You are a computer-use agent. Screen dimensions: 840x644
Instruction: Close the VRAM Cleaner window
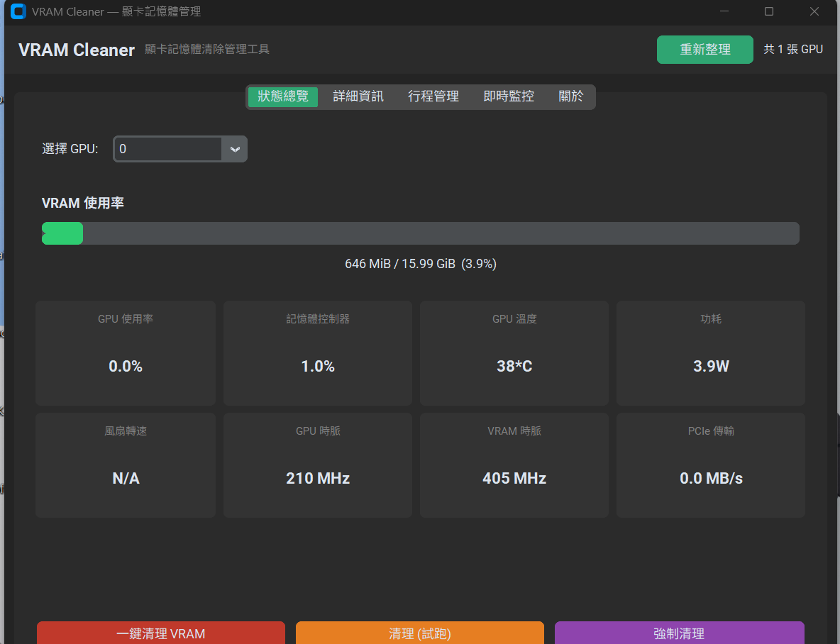click(814, 11)
